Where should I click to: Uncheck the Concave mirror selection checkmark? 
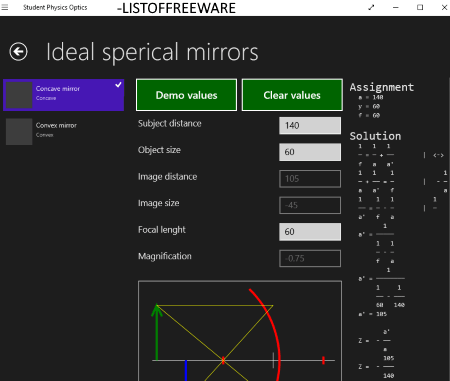(x=118, y=85)
